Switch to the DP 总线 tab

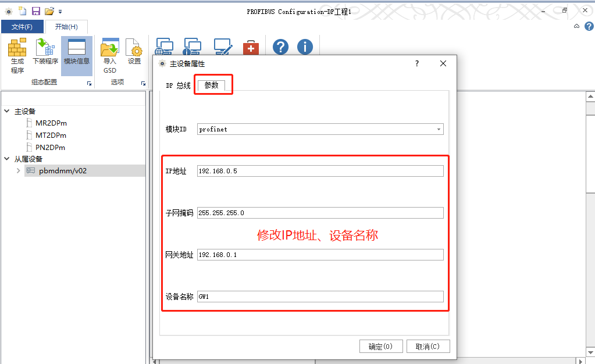[x=178, y=85]
